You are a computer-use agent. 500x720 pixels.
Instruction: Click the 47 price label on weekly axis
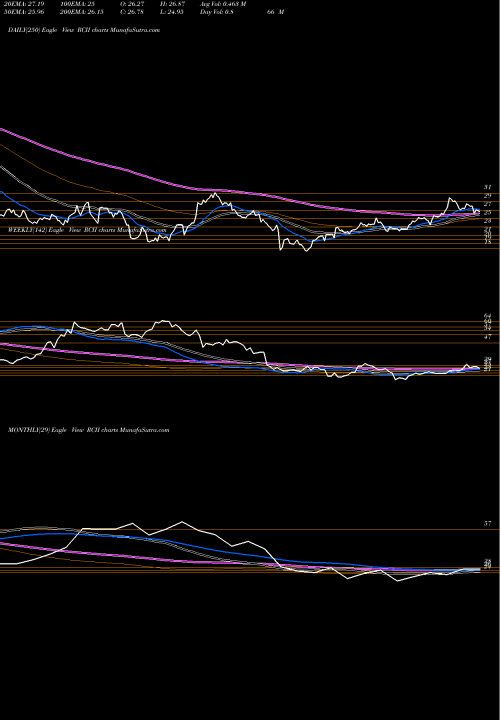tap(488, 337)
